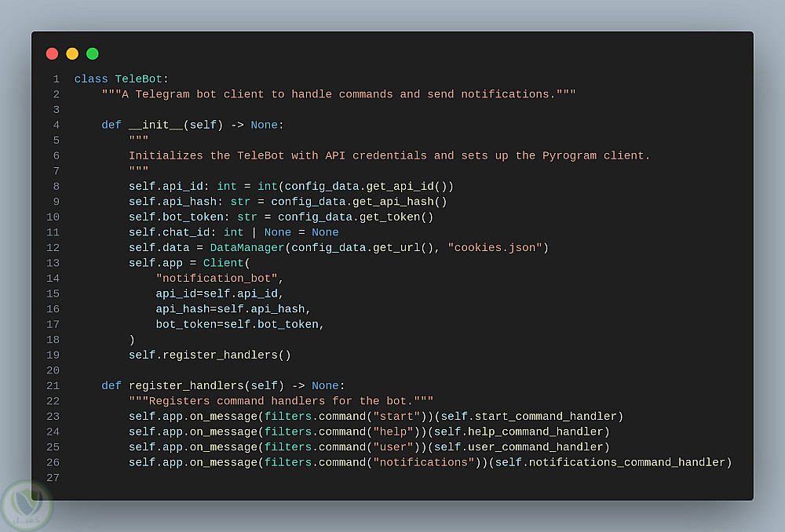
Task: Click the "cookies.json" string literal
Action: [x=498, y=248]
